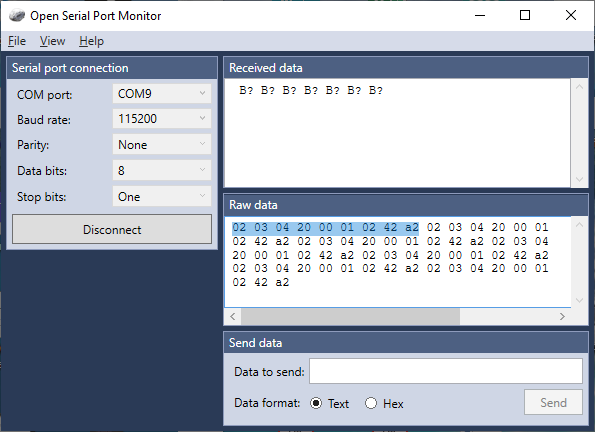This screenshot has width=595, height=432.
Task: Click Raw data horizontal scroll right arrow
Action: tap(562, 316)
